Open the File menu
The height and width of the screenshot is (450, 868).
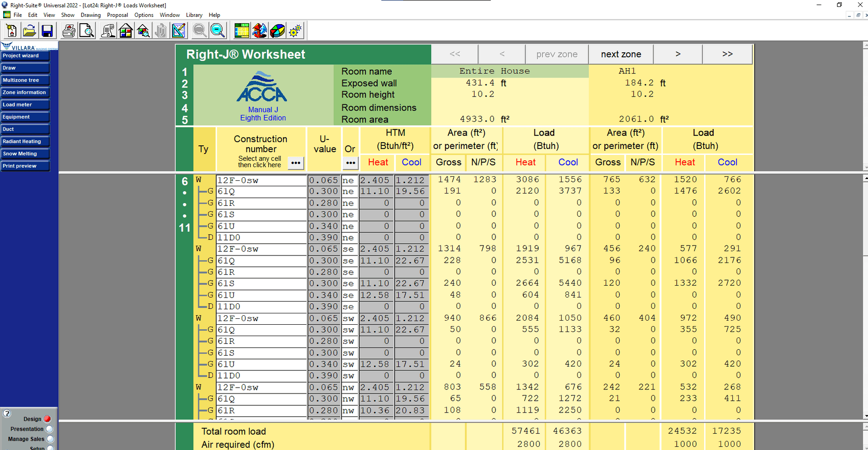[18, 15]
